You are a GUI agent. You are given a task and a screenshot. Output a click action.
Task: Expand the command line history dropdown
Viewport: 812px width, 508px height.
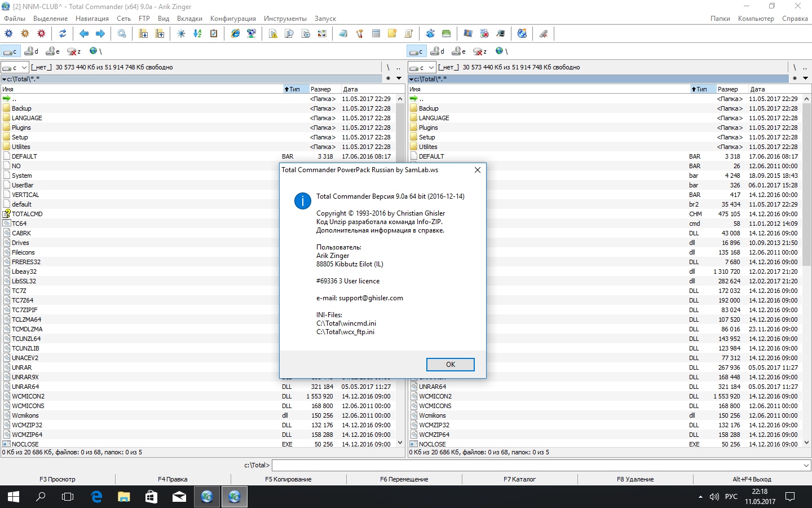point(806,466)
